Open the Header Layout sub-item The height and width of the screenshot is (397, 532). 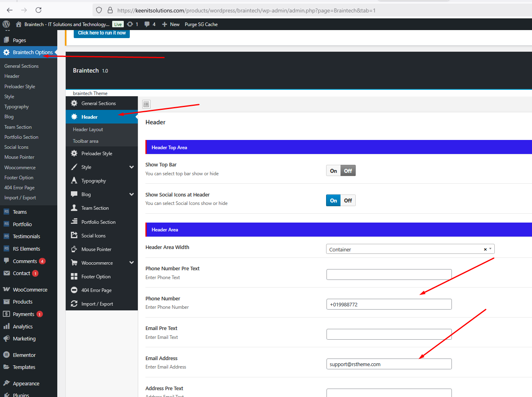coord(88,130)
